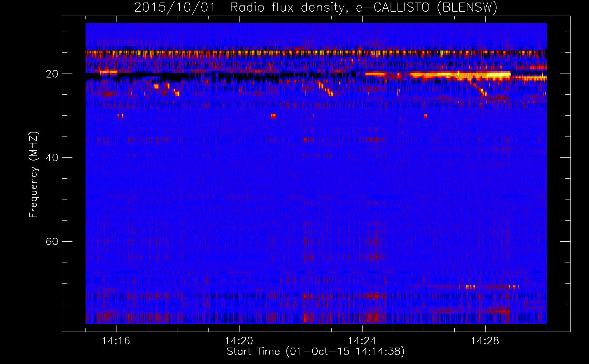Click the 14:28 time tick label
The width and height of the screenshot is (589, 364).
[x=485, y=341]
